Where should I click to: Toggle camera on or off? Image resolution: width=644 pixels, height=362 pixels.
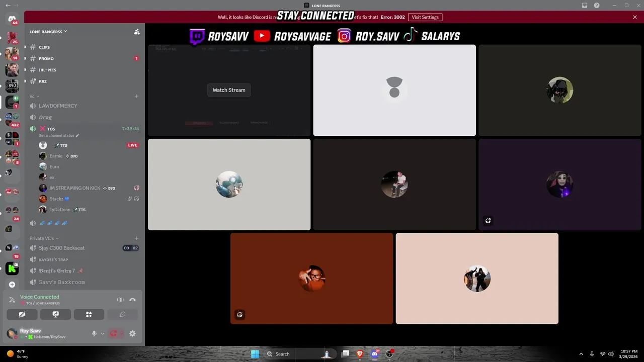22,314
